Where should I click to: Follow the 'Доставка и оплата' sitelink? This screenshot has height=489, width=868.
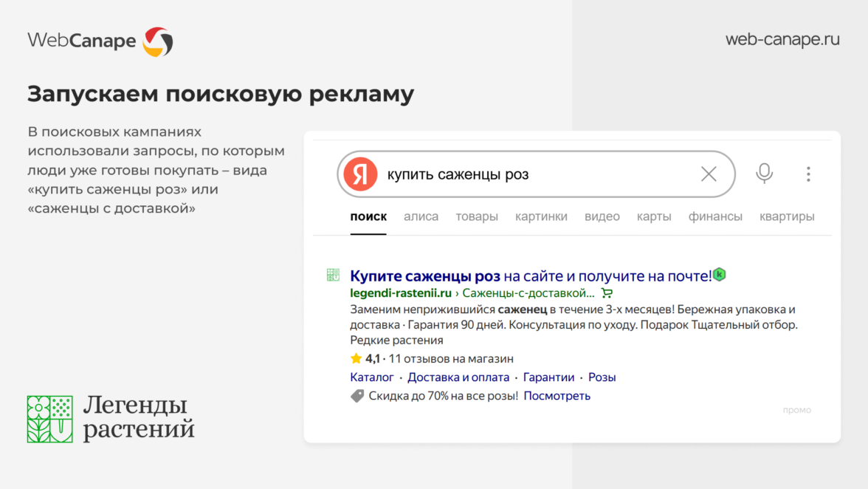tap(458, 377)
